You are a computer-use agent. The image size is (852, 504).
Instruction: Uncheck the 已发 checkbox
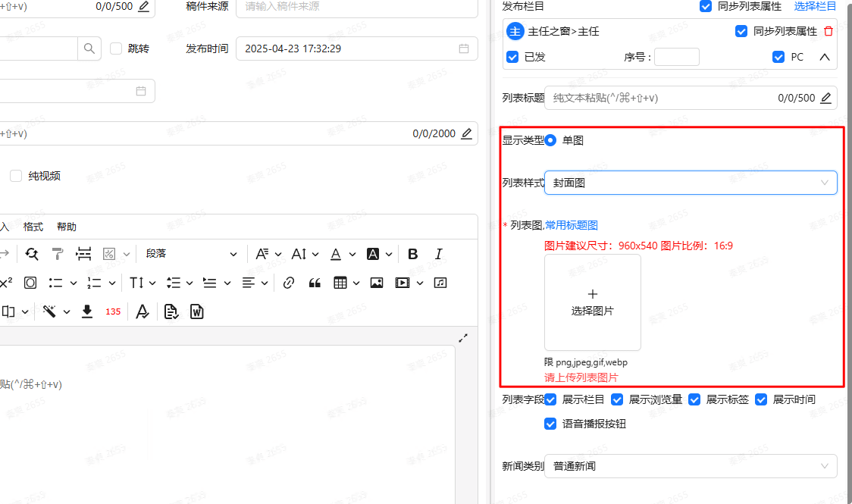513,57
